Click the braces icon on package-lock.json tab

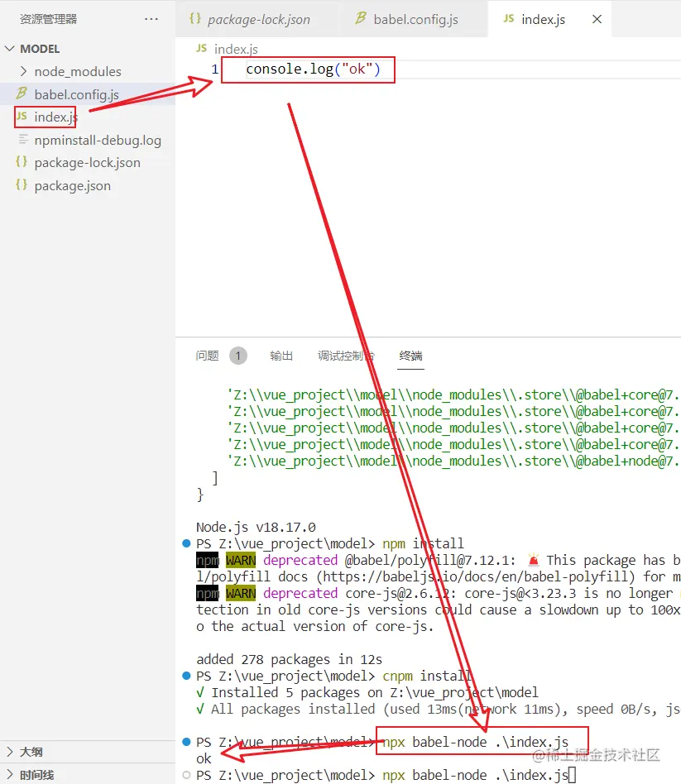tap(194, 18)
